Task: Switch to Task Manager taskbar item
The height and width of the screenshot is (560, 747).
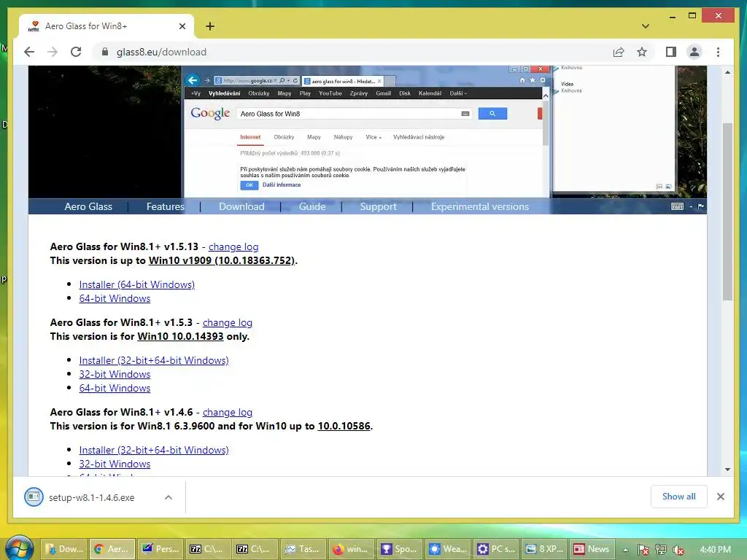Action: tap(303, 549)
